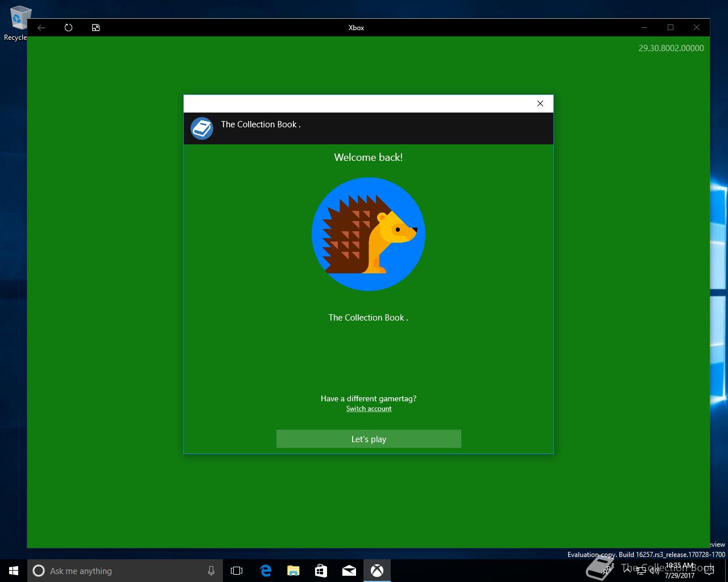
Task: Click the compact view icon in Xbox title bar
Action: [x=96, y=27]
